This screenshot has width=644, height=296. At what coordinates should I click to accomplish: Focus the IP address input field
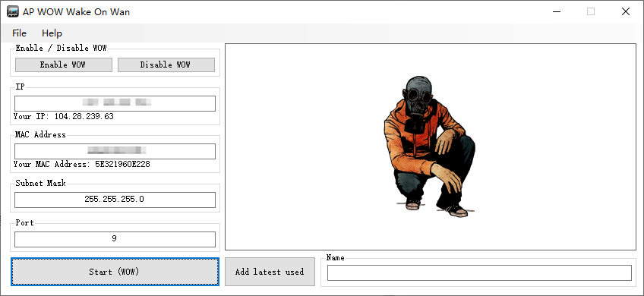pyautogui.click(x=115, y=103)
